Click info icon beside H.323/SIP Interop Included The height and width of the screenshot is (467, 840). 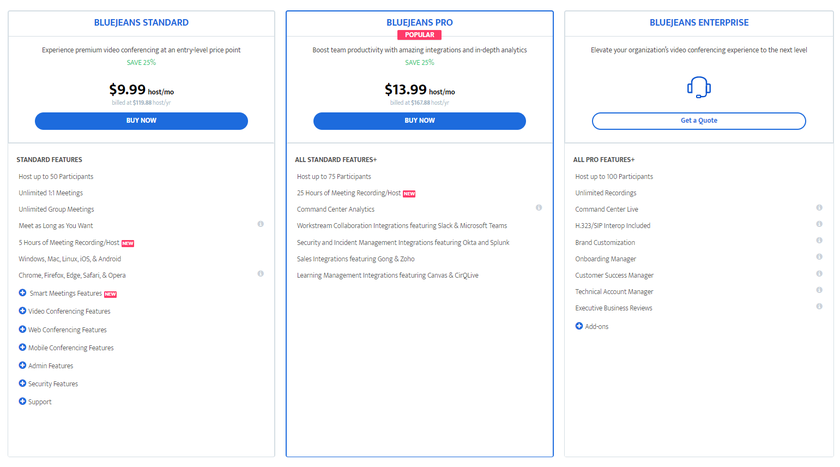[x=818, y=224]
